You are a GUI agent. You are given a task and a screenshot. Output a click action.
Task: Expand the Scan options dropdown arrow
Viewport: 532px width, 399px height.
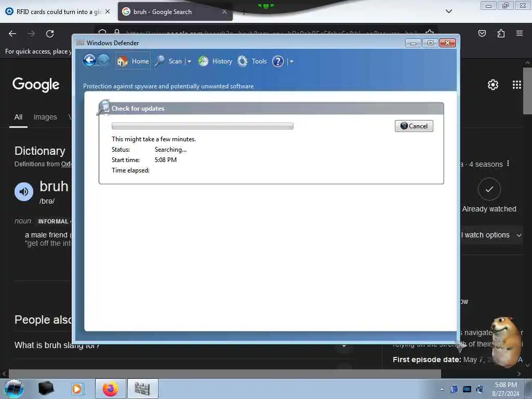click(189, 61)
